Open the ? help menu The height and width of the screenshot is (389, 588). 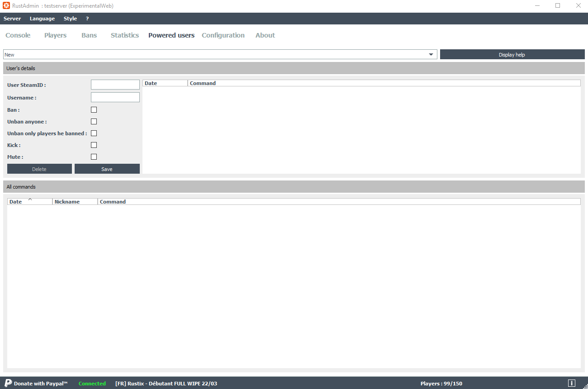point(87,19)
